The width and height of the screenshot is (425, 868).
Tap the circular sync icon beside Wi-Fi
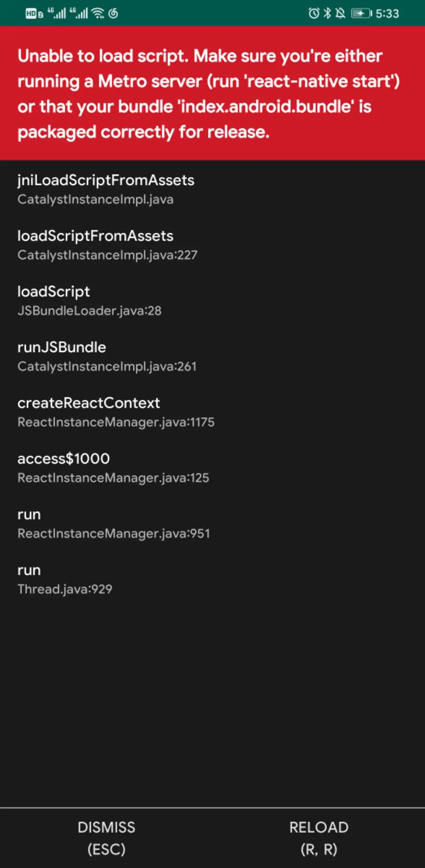click(x=113, y=13)
